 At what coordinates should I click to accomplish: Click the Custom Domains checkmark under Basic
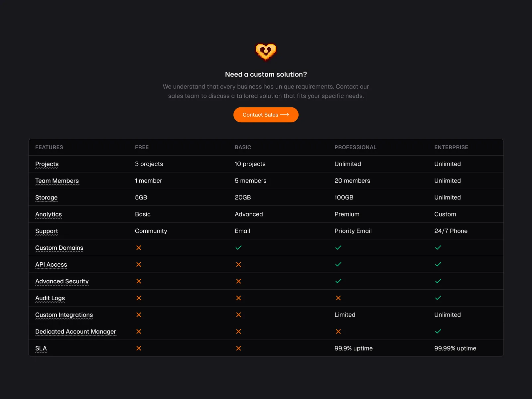pyautogui.click(x=238, y=248)
